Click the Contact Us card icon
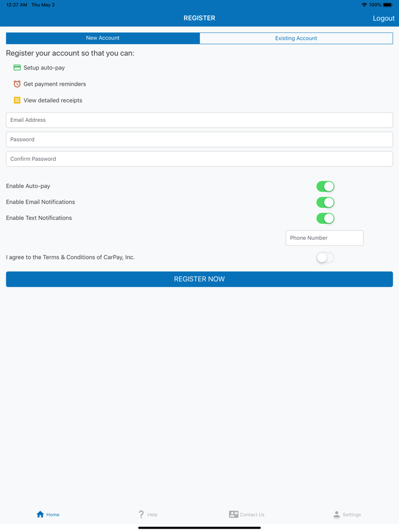Viewport: 399px width, 532px height. (x=234, y=514)
